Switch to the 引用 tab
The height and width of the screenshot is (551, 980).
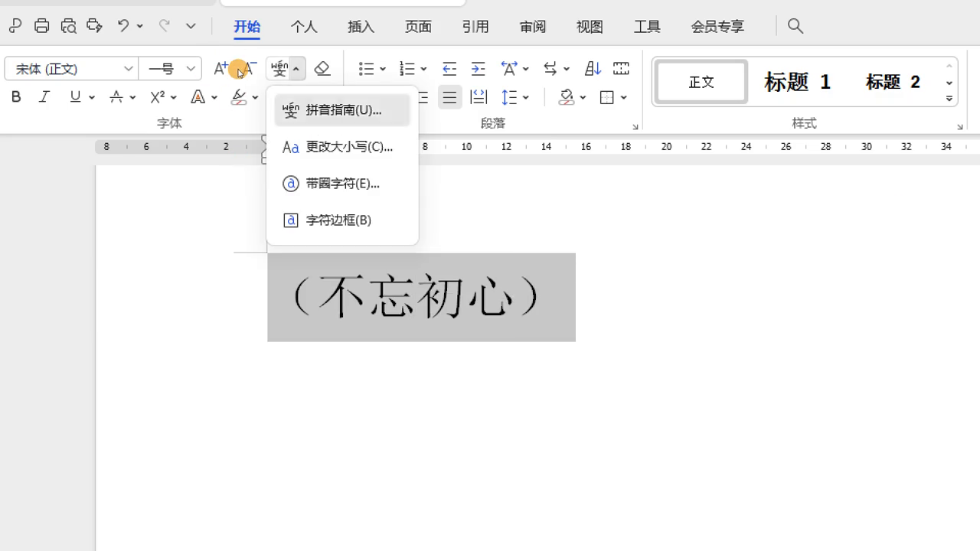coord(475,27)
